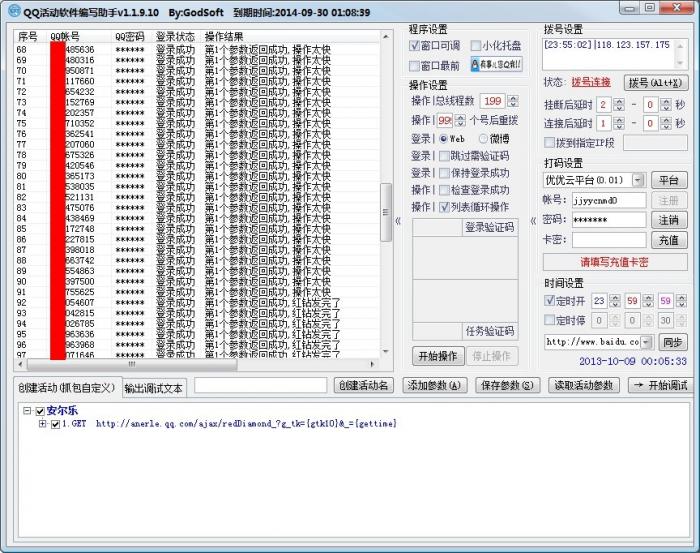Enable 定时停 checkbox

[x=549, y=320]
